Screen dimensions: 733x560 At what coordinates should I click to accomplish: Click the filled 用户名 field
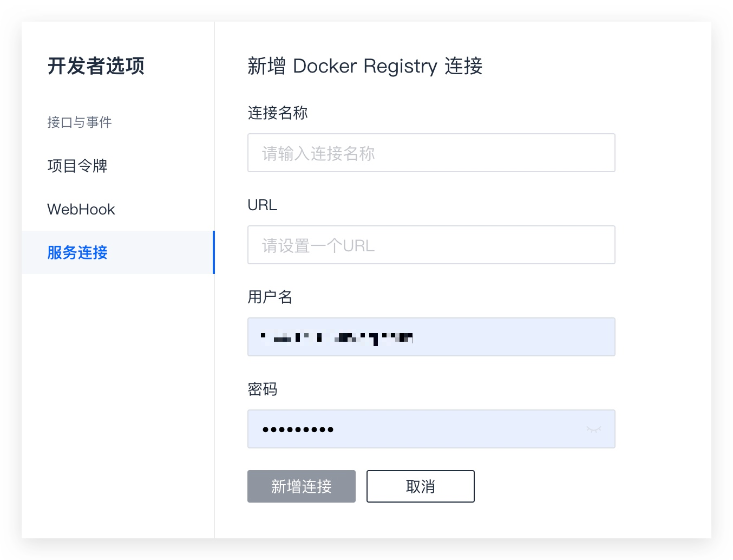point(431,337)
